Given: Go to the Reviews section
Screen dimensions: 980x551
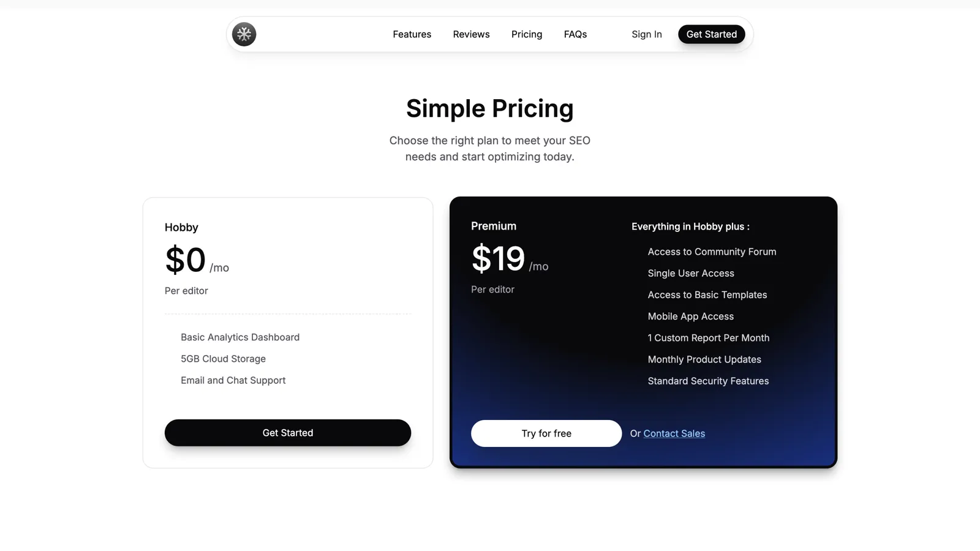Looking at the screenshot, I should (471, 34).
